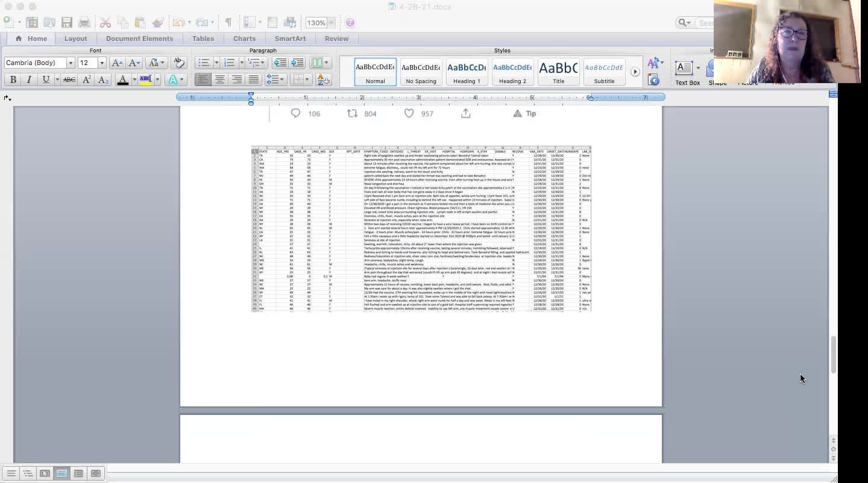Screen dimensions: 868x483
Task: Switch to the Layout tab
Action: click(75, 39)
